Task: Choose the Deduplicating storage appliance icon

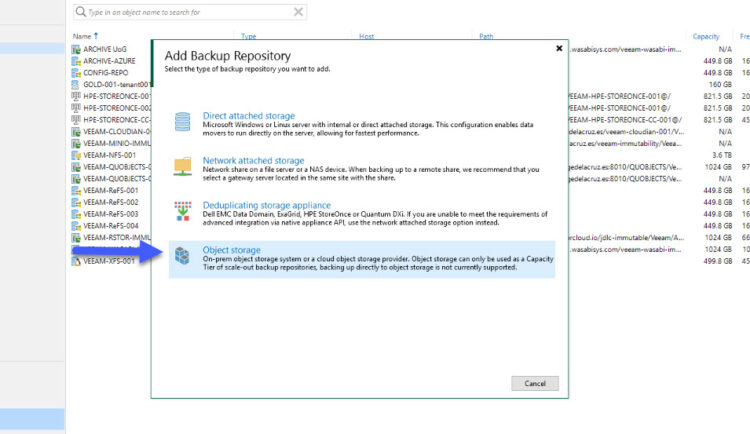Action: [182, 210]
